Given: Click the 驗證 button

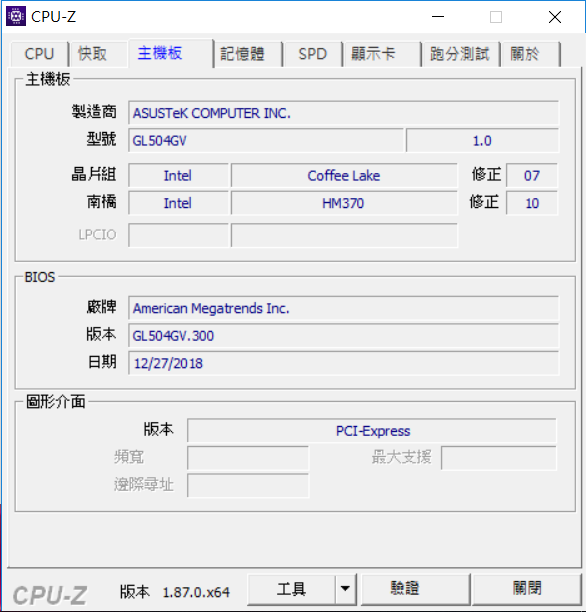Looking at the screenshot, I should tap(415, 589).
